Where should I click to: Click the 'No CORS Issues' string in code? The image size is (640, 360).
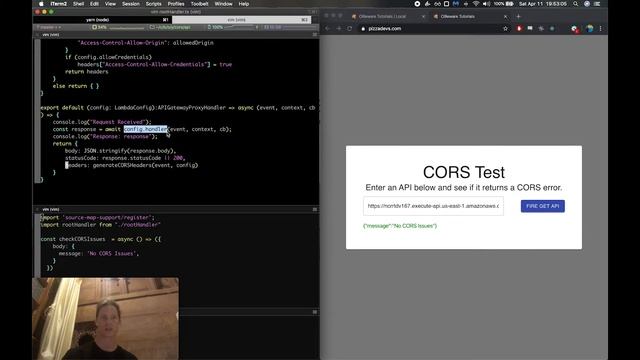pyautogui.click(x=111, y=253)
